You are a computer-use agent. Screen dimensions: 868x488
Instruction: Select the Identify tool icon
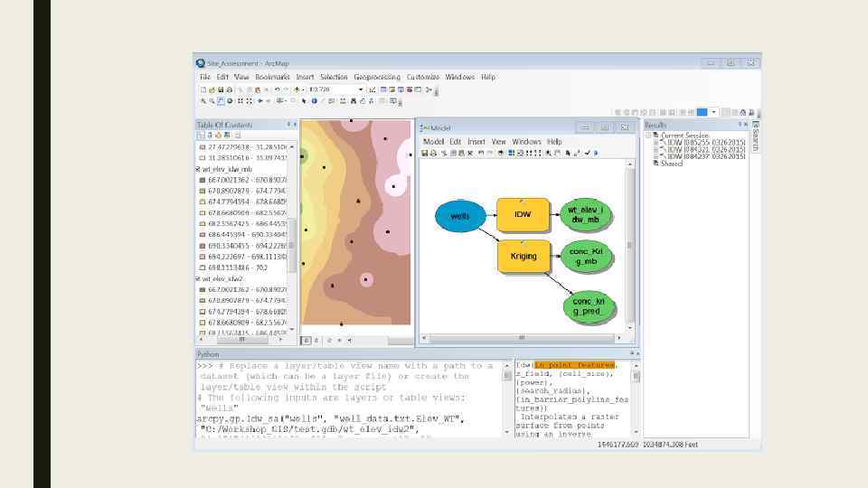pyautogui.click(x=314, y=101)
